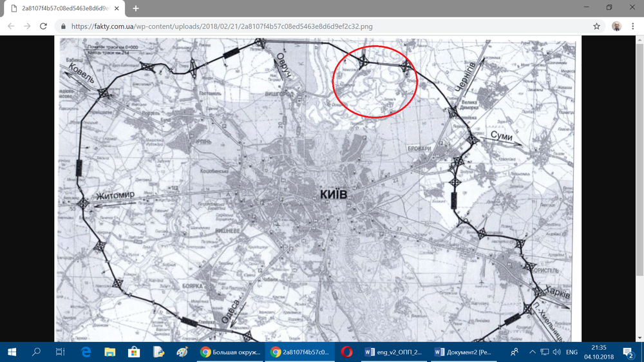
Task: Open the Windows Start menu
Action: 12,352
